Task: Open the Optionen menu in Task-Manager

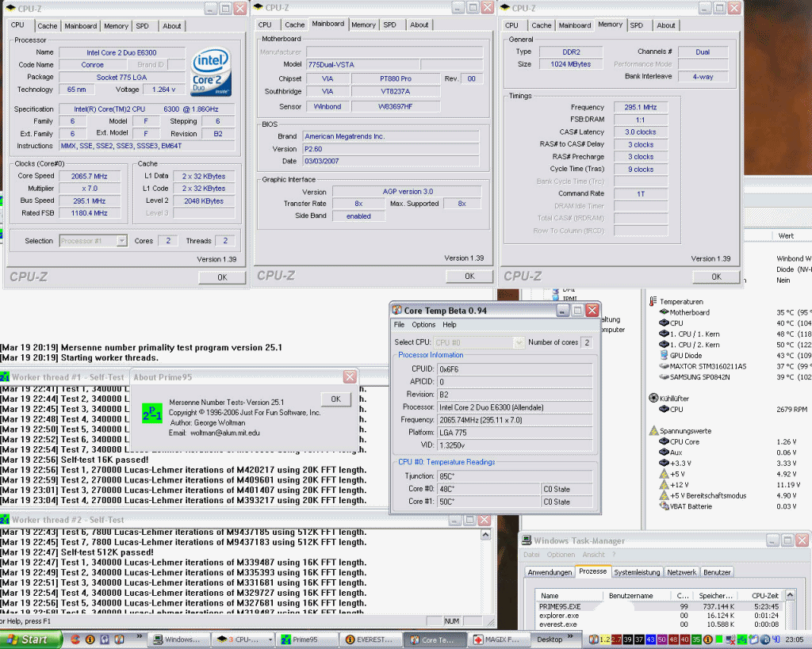Action: click(561, 555)
